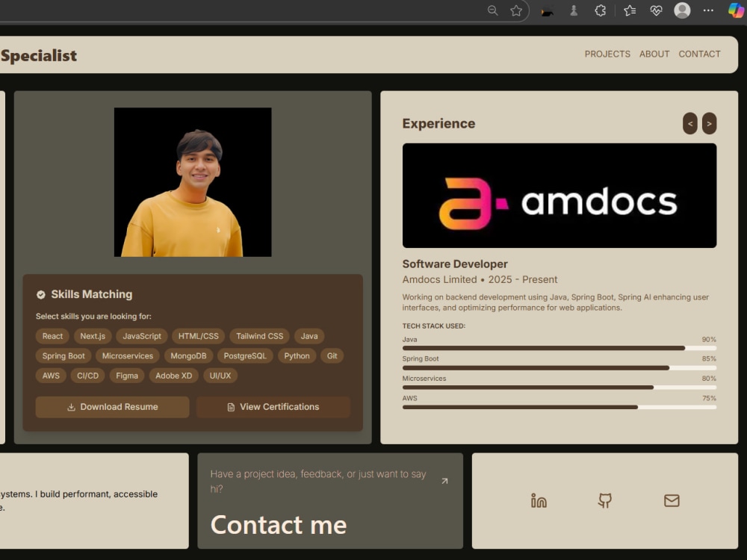Viewport: 747px width, 560px height.
Task: Select the PostgreSQL skill chip
Action: point(245,355)
